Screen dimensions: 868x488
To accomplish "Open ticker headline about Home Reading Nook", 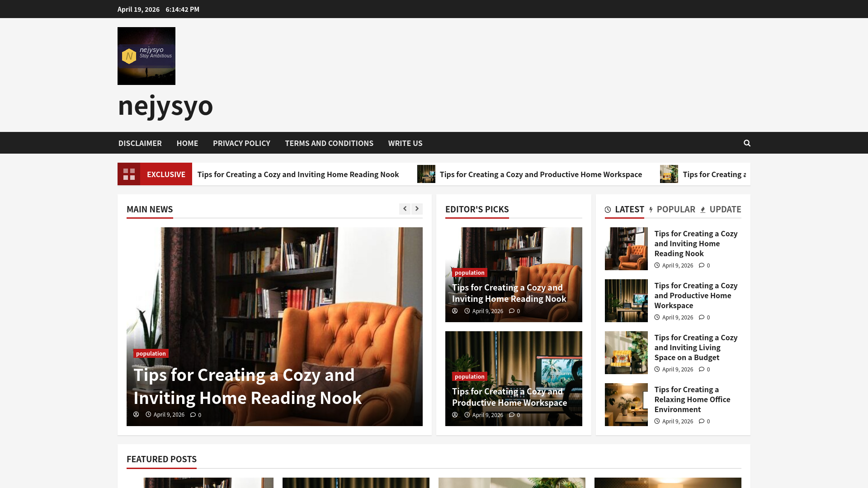I will 298,174.
